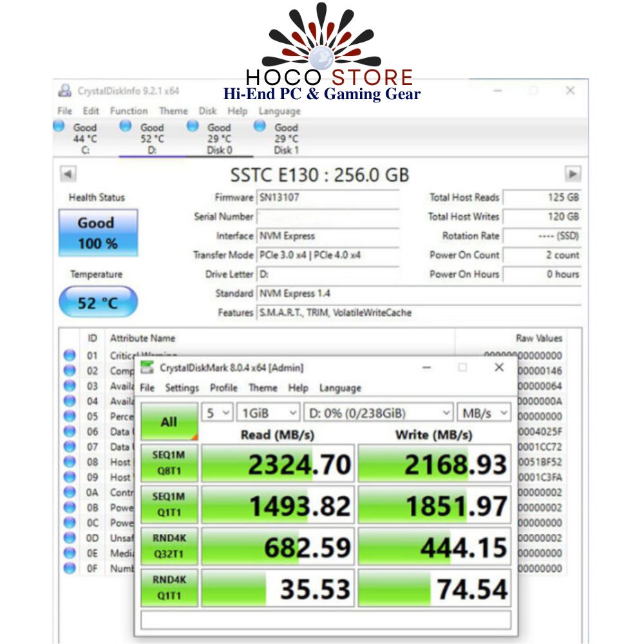The width and height of the screenshot is (644, 644).
Task: Open the Settings menu in CrystalDiskMark
Action: [182, 388]
